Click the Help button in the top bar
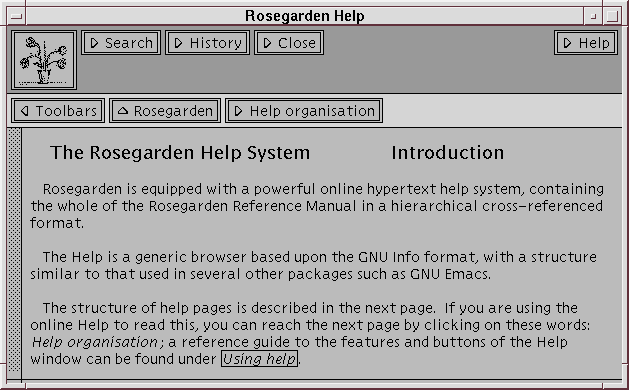 point(586,43)
